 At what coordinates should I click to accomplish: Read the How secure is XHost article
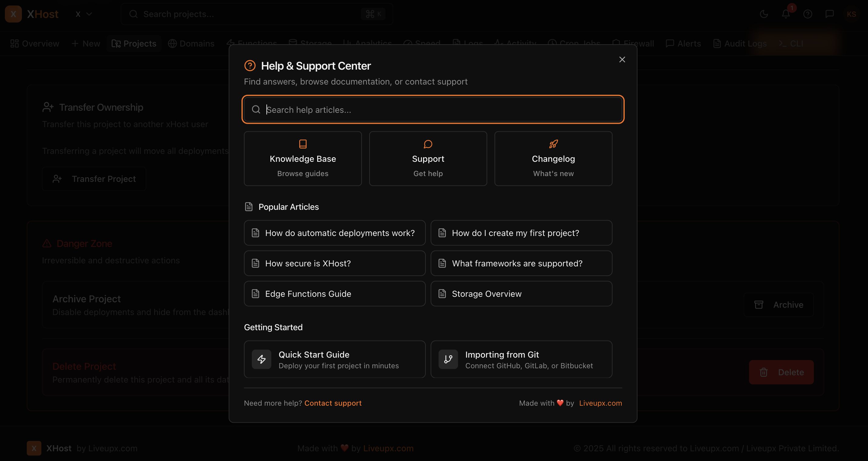pyautogui.click(x=334, y=263)
